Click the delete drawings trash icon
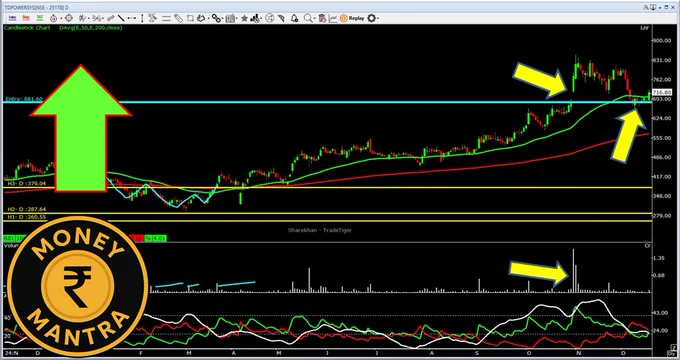Image resolution: width=680 pixels, height=360 pixels. point(322,18)
